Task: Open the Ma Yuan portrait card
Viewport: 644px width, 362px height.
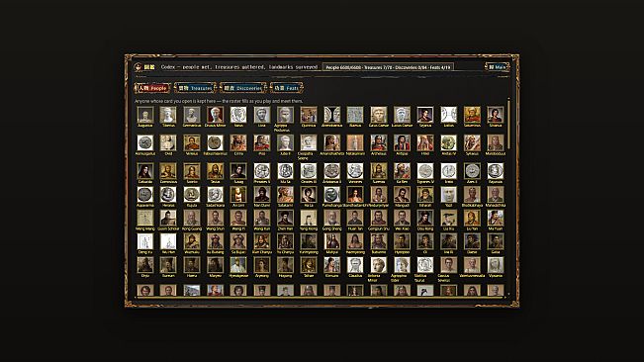Action: coord(496,218)
